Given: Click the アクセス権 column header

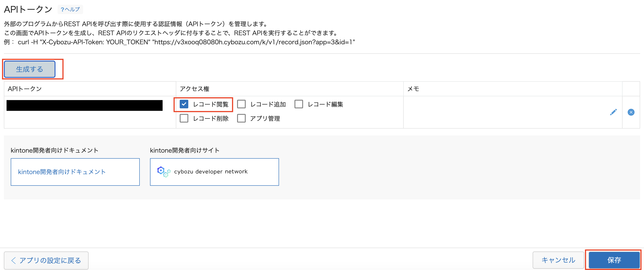Looking at the screenshot, I should [x=195, y=89].
